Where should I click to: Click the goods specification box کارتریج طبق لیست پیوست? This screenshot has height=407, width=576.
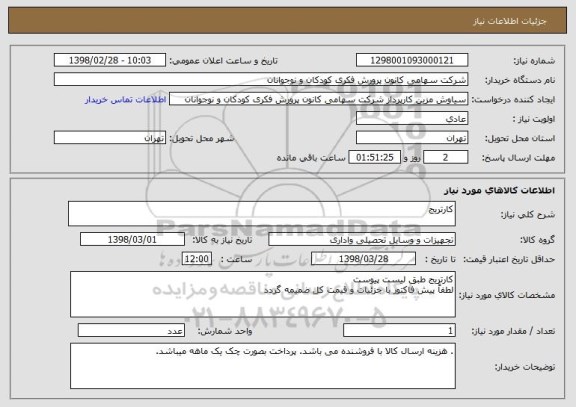pyautogui.click(x=263, y=294)
